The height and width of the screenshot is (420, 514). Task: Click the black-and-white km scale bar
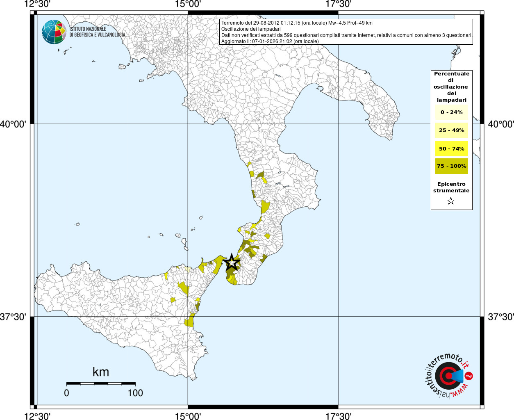point(101,383)
